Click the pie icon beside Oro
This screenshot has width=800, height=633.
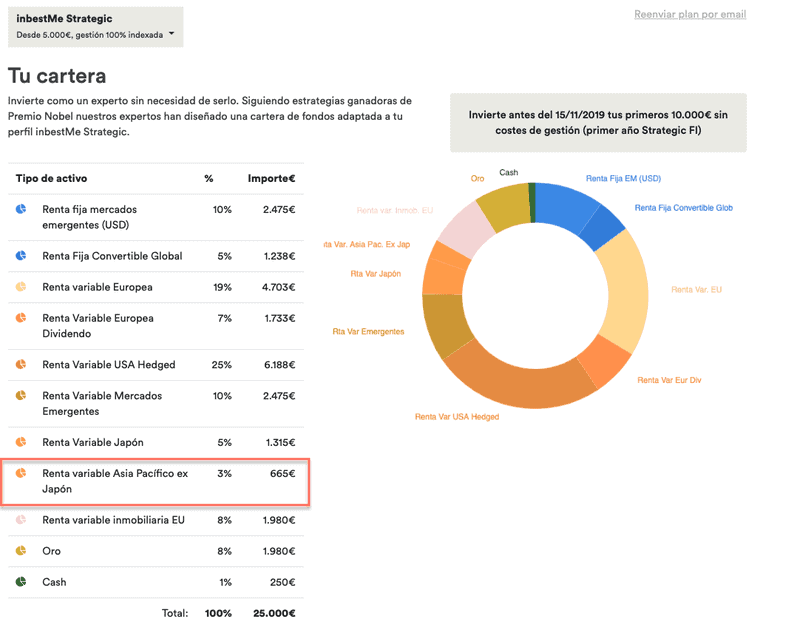point(21,551)
